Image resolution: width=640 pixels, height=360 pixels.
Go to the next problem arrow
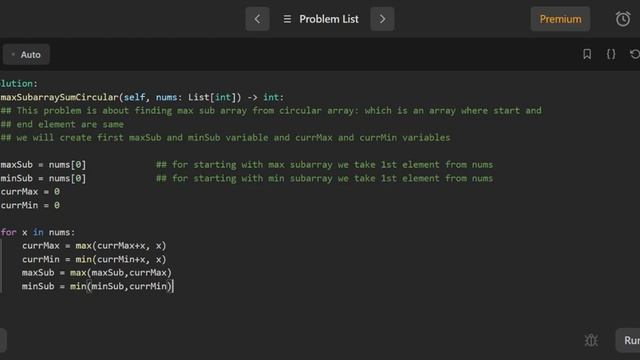[382, 19]
